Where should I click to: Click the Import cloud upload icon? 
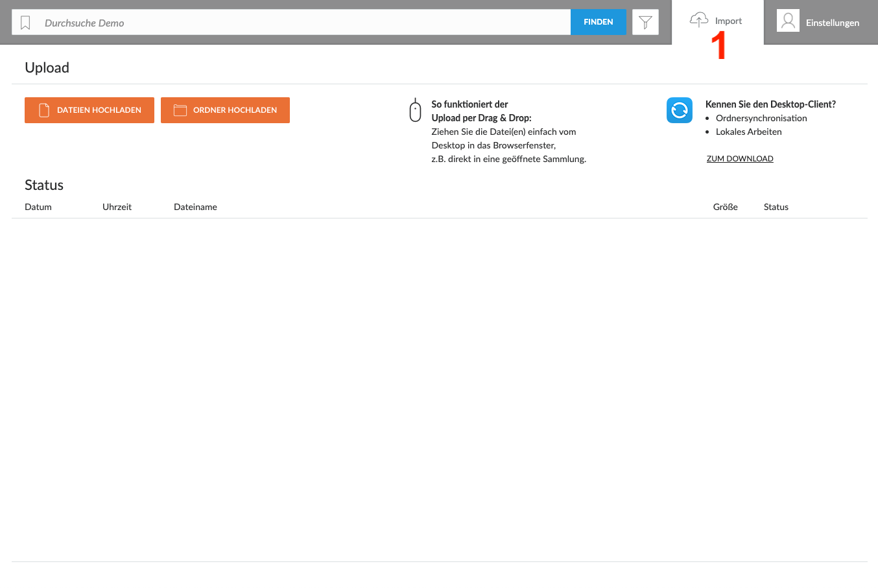[699, 20]
